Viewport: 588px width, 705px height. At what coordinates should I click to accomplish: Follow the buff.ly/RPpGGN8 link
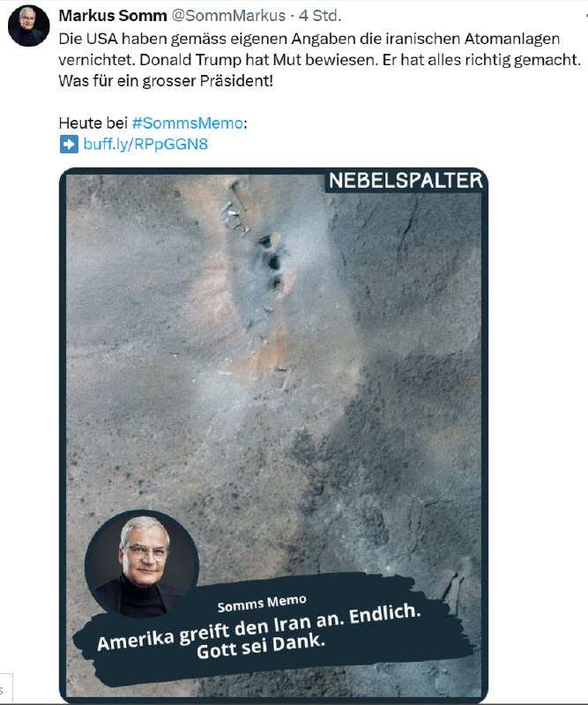tap(145, 145)
